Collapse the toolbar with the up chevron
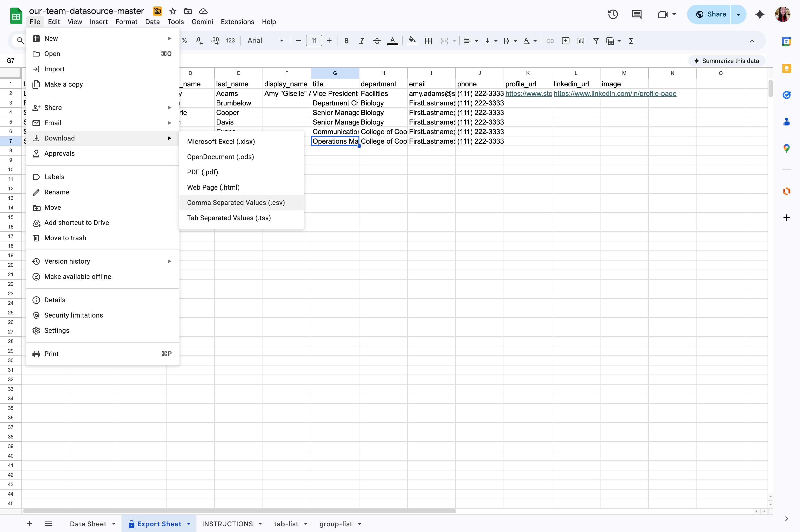The image size is (800, 532). click(753, 41)
